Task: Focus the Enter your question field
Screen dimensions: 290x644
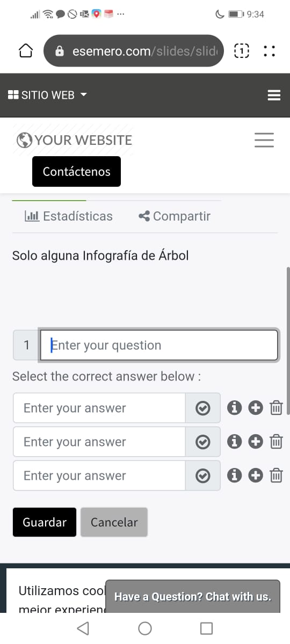Action: point(159,345)
